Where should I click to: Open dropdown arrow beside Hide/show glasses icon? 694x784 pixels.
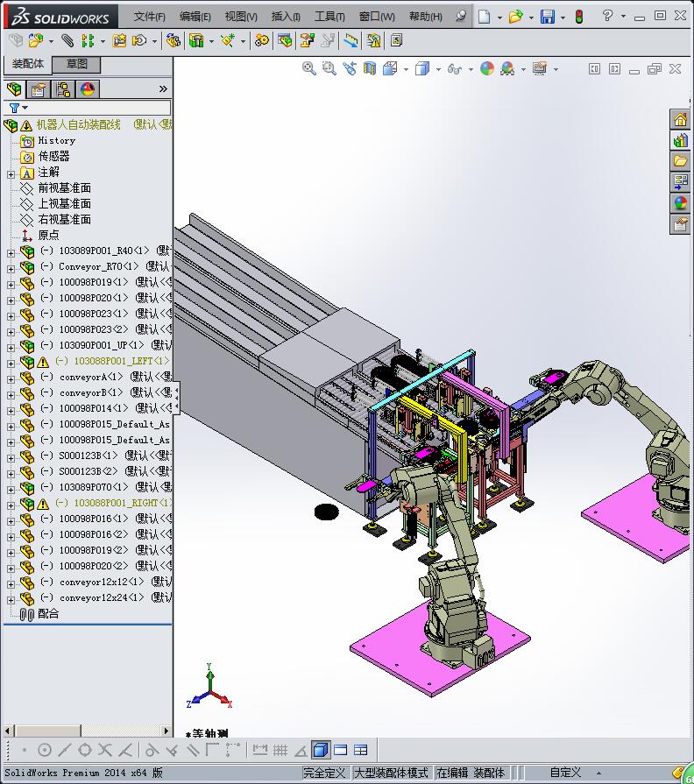(471, 69)
